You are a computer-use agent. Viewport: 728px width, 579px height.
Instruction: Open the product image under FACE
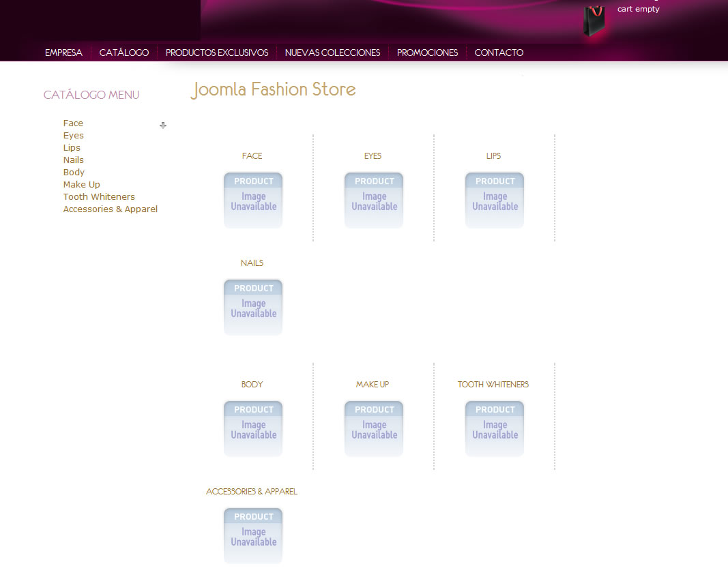253,201
